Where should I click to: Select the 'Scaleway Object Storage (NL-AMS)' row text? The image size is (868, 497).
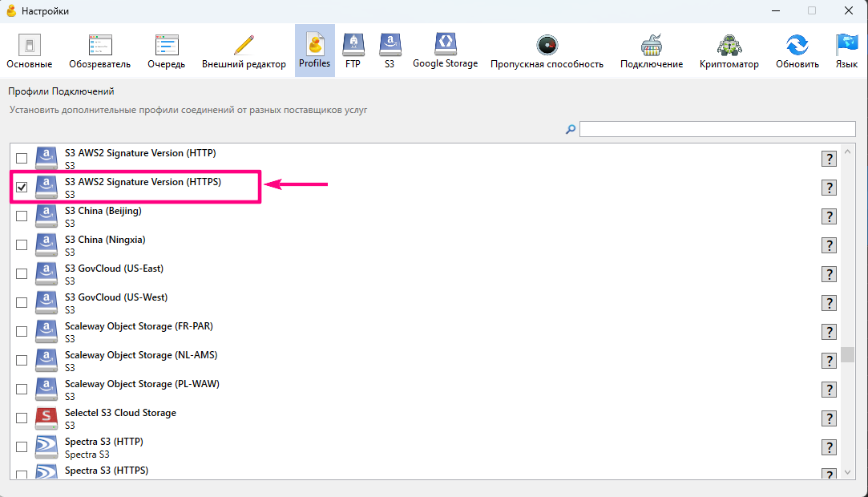click(x=141, y=355)
